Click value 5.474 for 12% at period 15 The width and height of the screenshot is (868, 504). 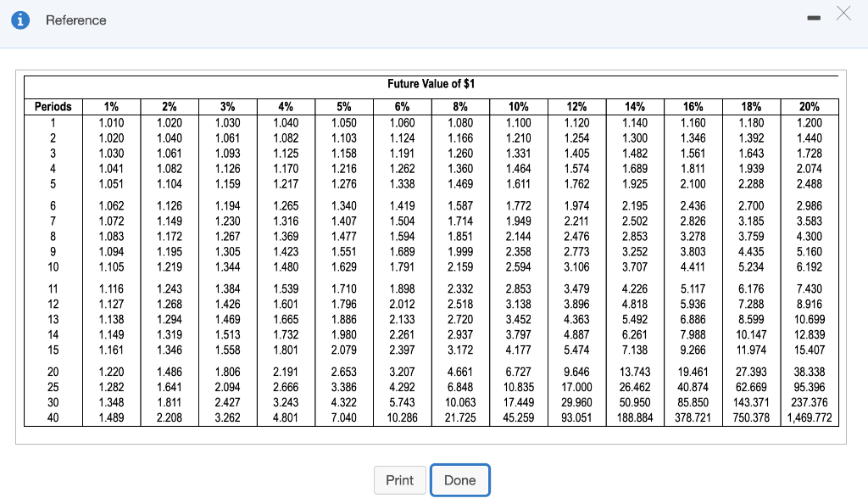(x=576, y=350)
